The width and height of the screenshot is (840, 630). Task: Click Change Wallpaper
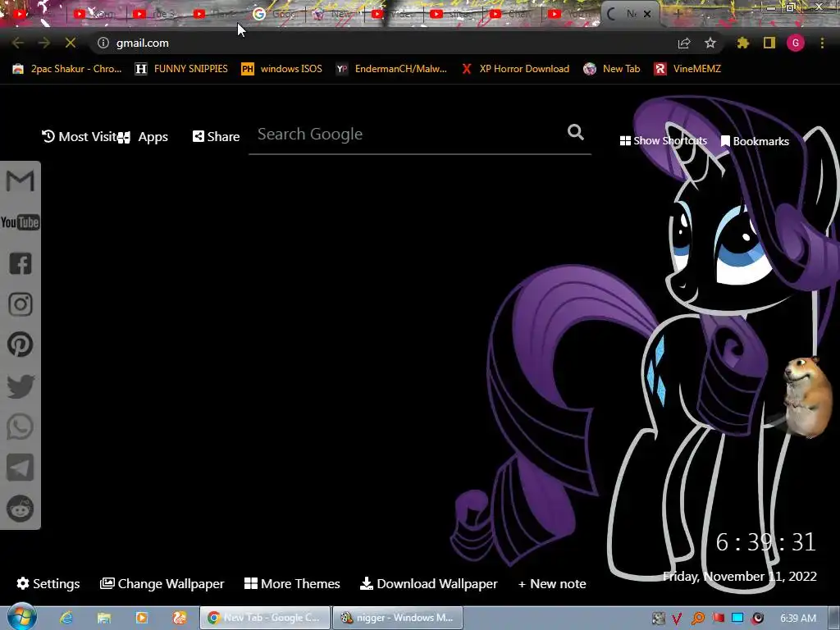(162, 584)
